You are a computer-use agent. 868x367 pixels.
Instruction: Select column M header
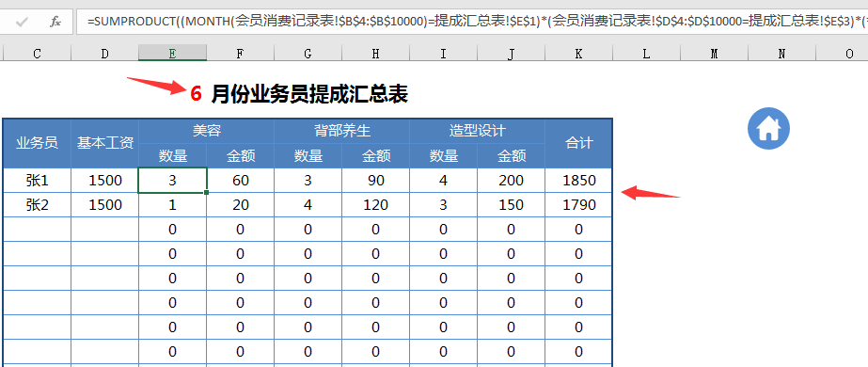pos(714,53)
